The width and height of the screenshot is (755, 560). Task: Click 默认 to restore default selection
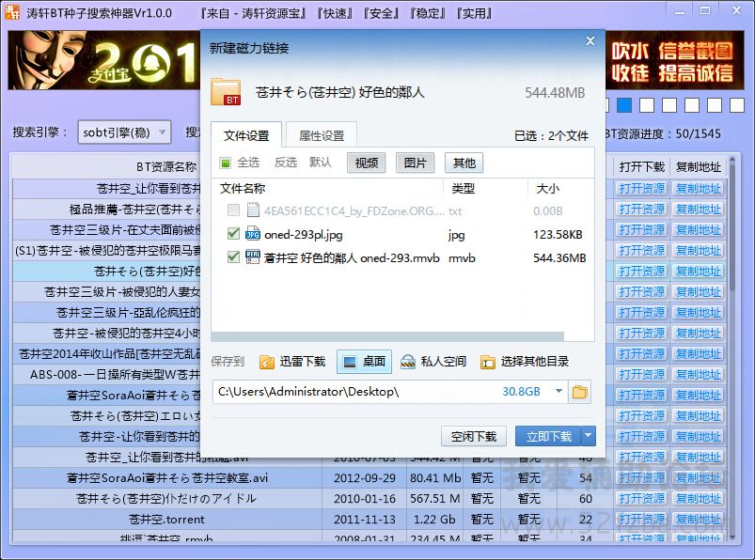pos(321,163)
